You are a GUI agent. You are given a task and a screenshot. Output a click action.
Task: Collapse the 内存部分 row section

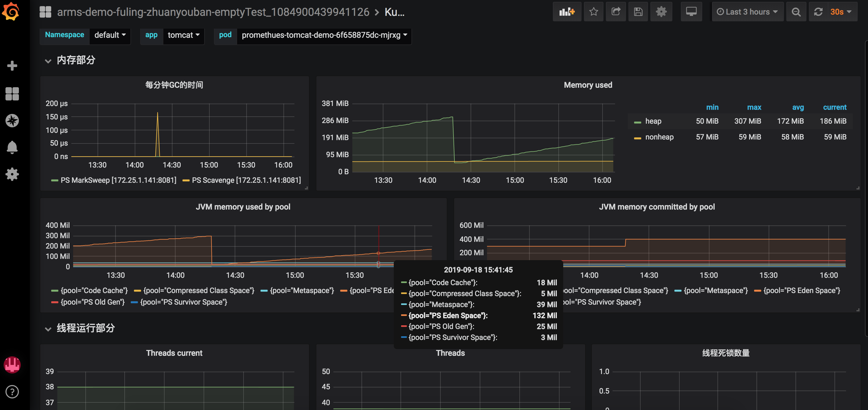(x=76, y=60)
